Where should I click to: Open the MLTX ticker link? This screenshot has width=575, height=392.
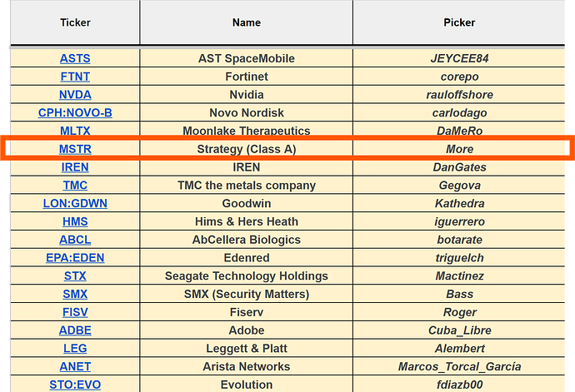click(75, 131)
